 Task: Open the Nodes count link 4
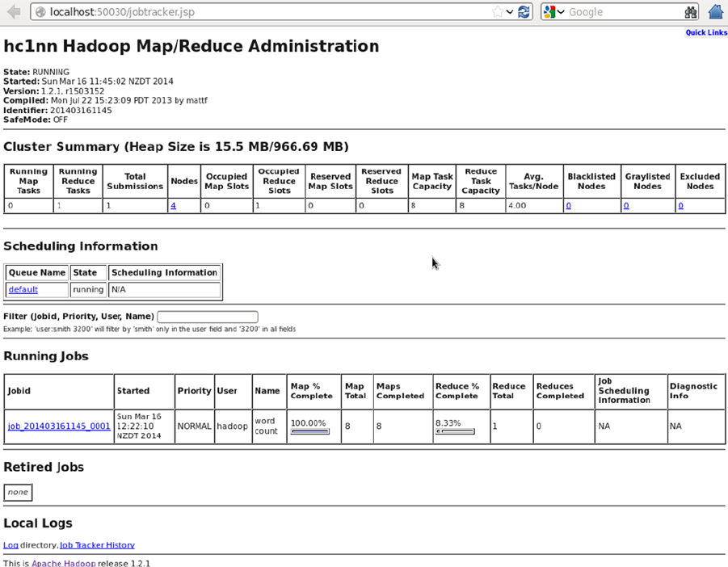(173, 205)
